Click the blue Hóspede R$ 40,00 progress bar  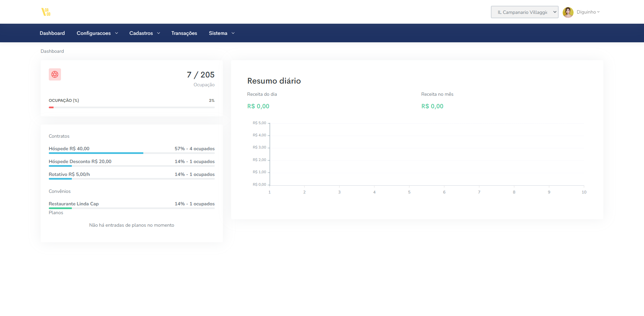(96, 153)
